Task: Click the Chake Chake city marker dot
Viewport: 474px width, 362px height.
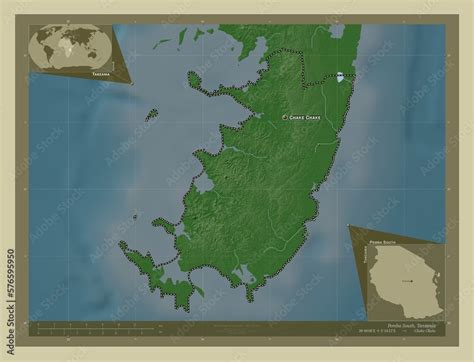Action: pos(285,117)
